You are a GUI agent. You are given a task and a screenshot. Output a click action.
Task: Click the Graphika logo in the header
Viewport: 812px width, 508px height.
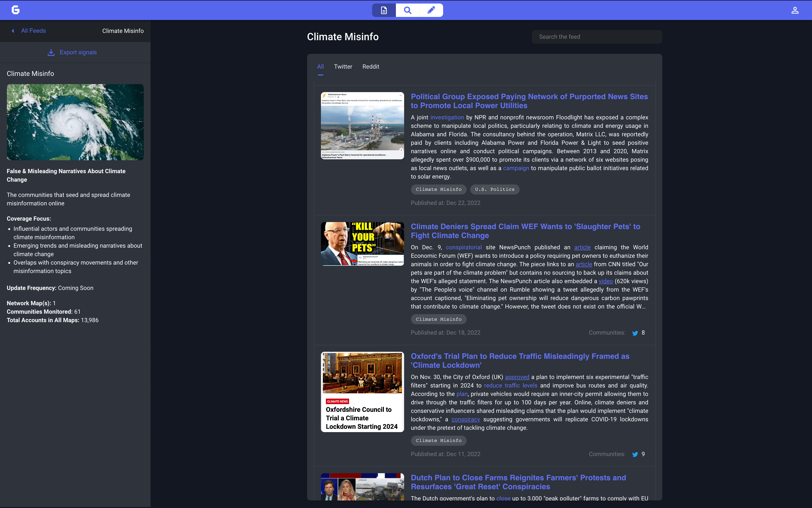[16, 10]
